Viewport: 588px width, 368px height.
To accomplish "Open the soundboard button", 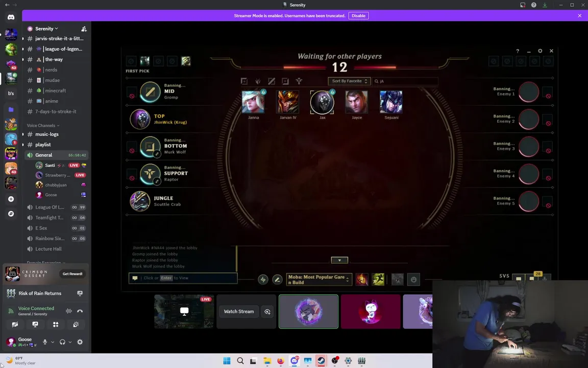I will pyautogui.click(x=76, y=325).
